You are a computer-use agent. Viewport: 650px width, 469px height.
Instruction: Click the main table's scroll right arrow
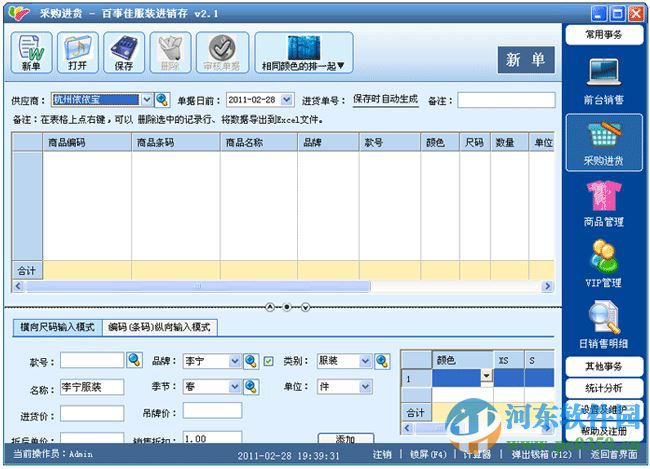pyautogui.click(x=547, y=286)
